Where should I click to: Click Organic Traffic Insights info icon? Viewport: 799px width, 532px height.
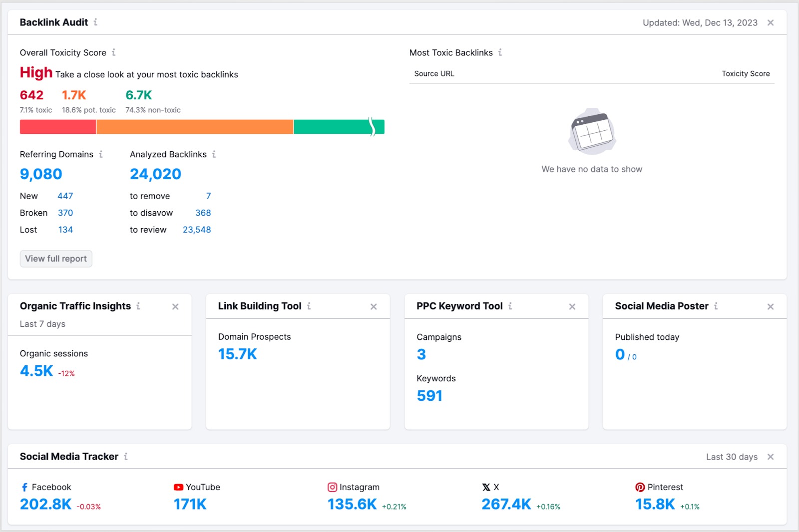pos(138,306)
